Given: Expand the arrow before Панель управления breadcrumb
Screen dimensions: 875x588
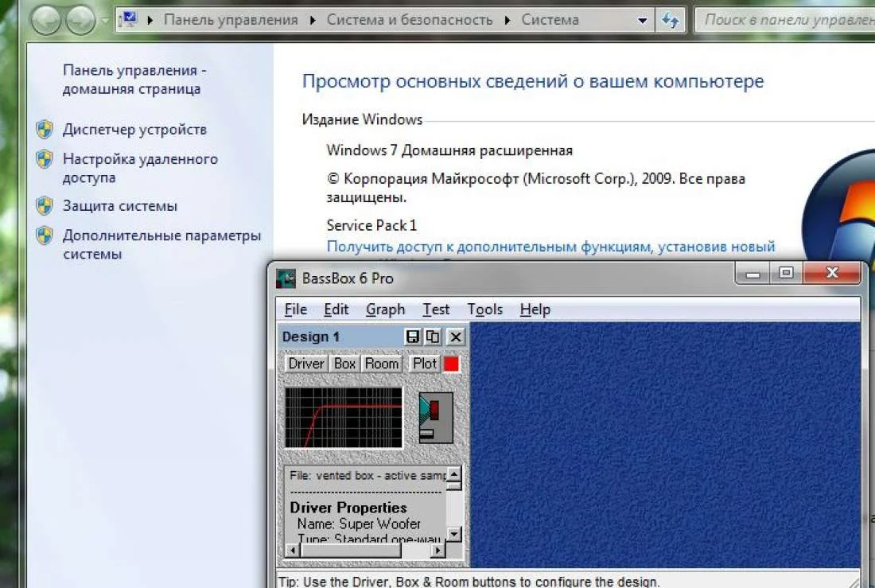Looking at the screenshot, I should click(150, 20).
